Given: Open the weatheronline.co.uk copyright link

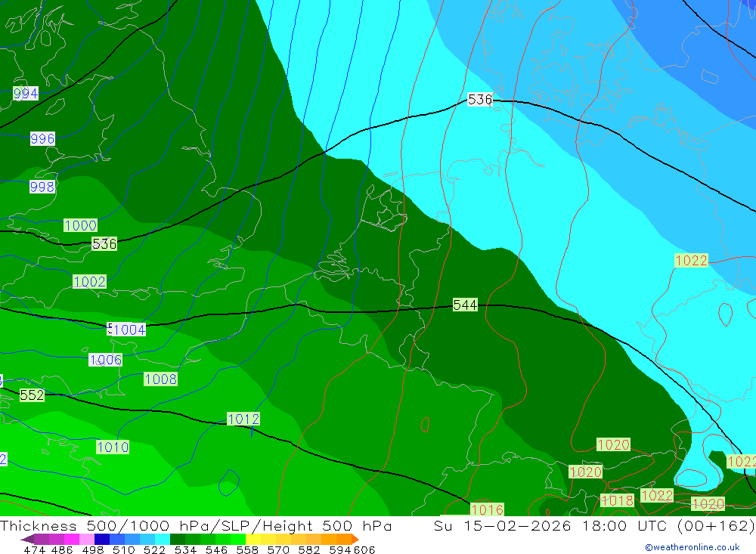Looking at the screenshot, I should tap(692, 547).
